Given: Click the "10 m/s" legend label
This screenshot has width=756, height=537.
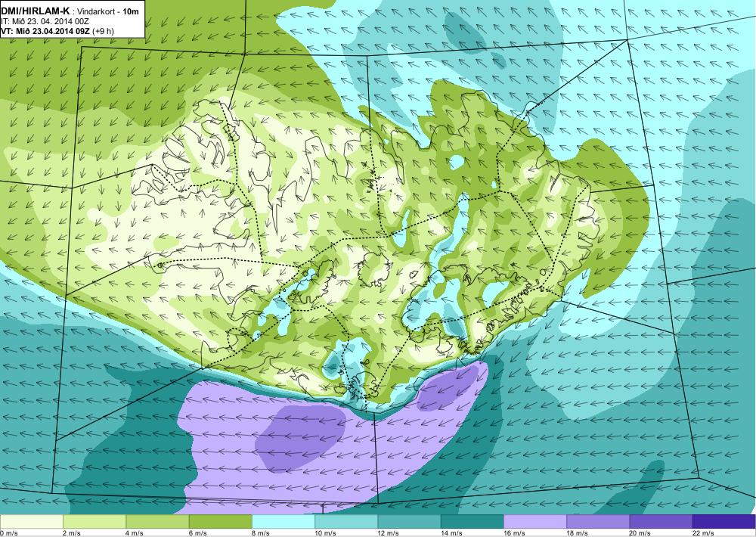Looking at the screenshot, I should 325,533.
